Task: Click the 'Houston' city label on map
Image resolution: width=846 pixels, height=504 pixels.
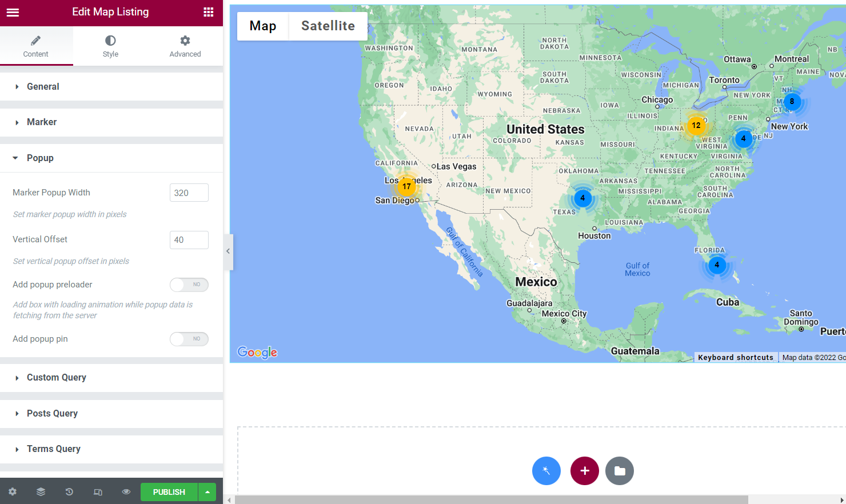Action: click(594, 236)
